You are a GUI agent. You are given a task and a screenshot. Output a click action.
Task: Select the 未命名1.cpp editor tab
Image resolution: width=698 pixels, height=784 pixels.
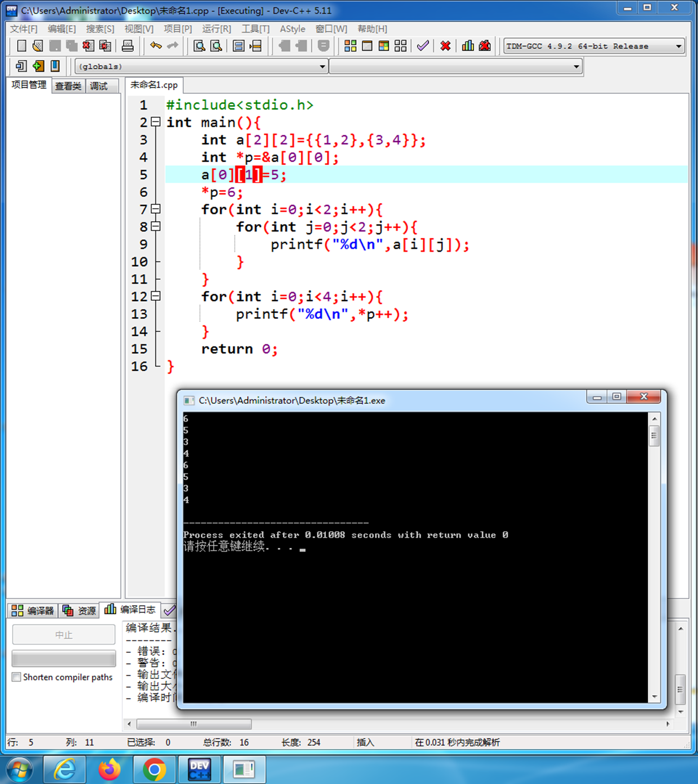coord(154,85)
